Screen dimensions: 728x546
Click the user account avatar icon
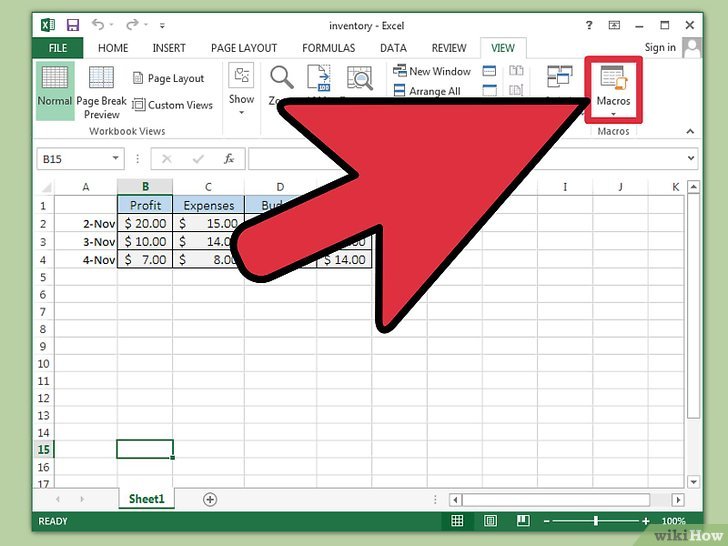point(692,48)
